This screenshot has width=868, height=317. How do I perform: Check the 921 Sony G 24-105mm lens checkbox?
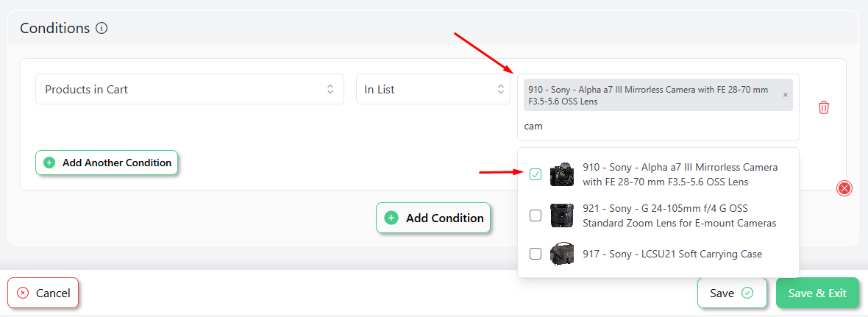tap(536, 216)
